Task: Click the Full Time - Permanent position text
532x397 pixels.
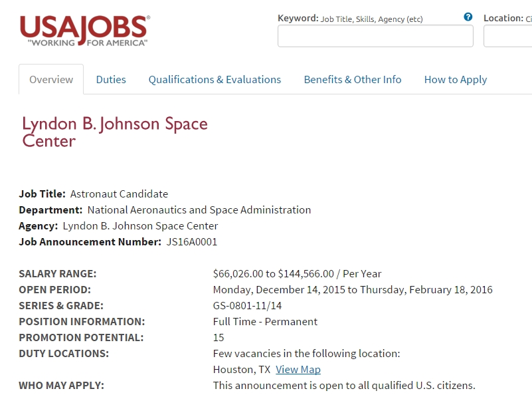Action: [x=265, y=322]
